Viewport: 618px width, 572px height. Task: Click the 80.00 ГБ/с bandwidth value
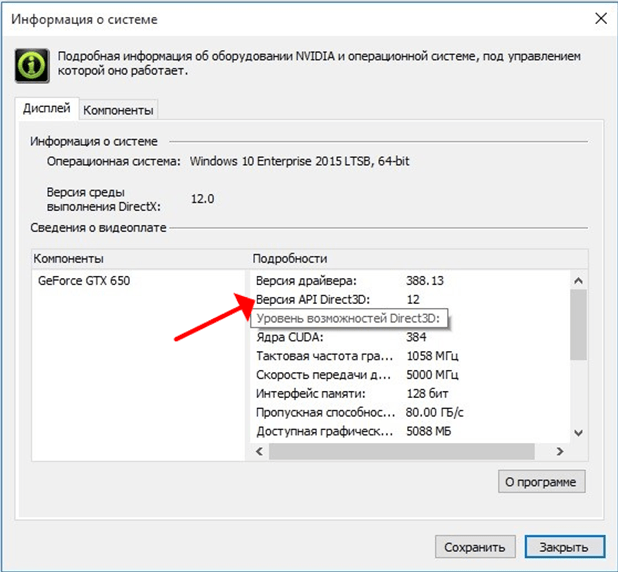tap(435, 412)
